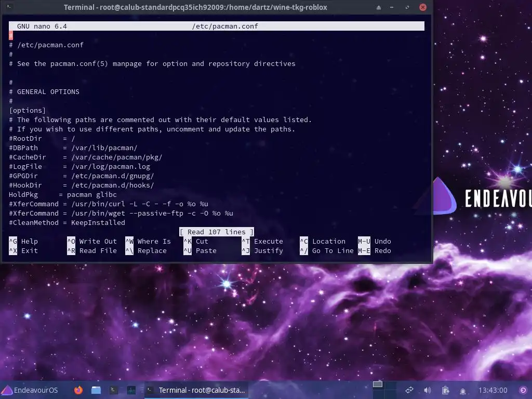Click the '#HookDir' line

82,185
